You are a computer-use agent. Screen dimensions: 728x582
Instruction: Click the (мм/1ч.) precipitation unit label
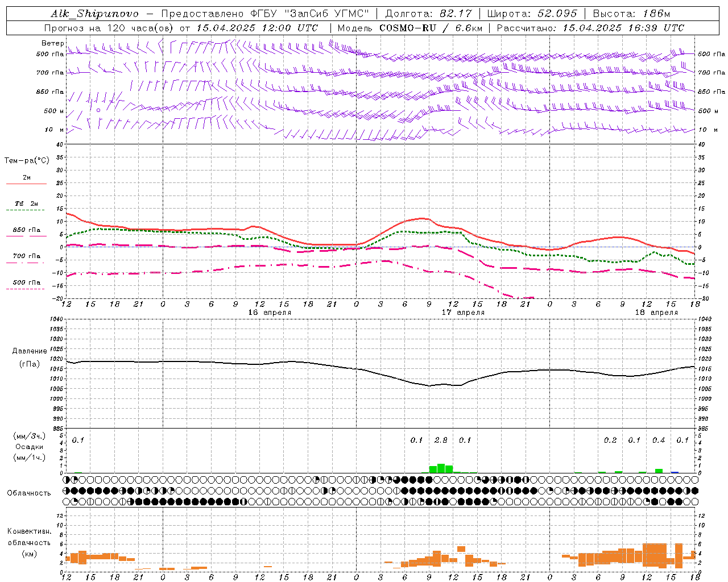pos(30,458)
